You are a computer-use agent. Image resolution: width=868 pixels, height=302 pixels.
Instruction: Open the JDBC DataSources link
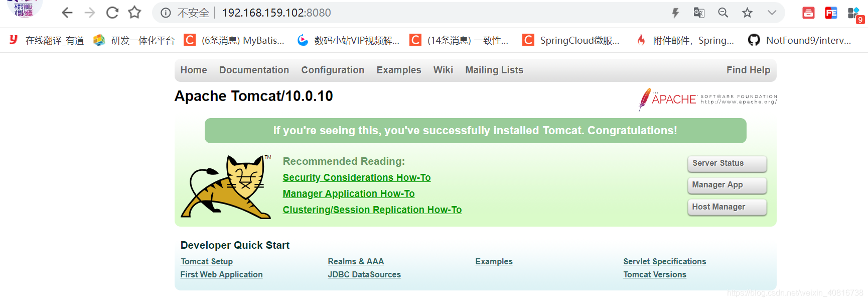pos(364,274)
